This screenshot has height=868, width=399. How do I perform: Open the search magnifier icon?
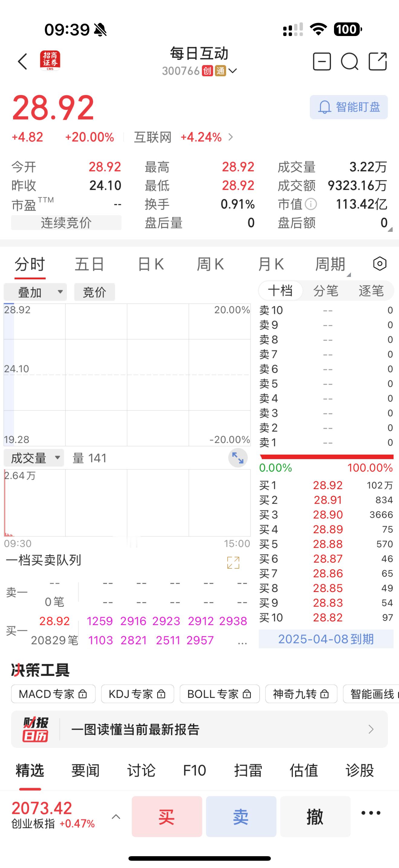[349, 62]
